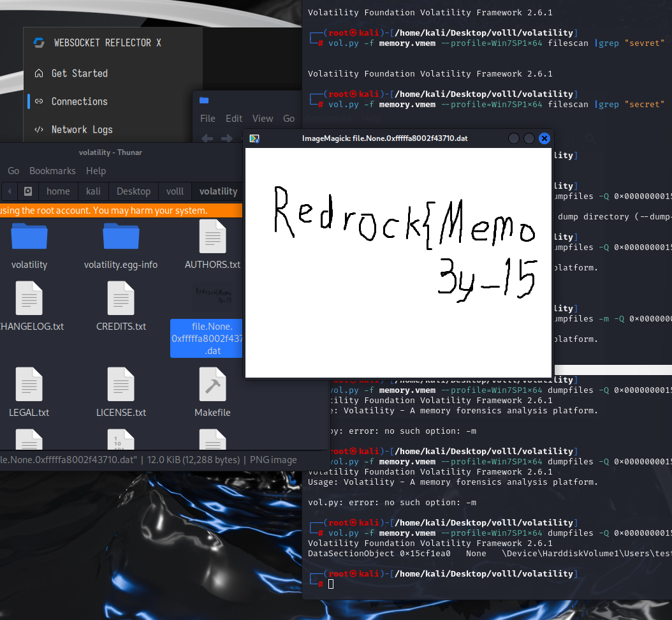Click the forward arrow in the rear file manager
This screenshot has width=672, height=620.
[x=226, y=138]
